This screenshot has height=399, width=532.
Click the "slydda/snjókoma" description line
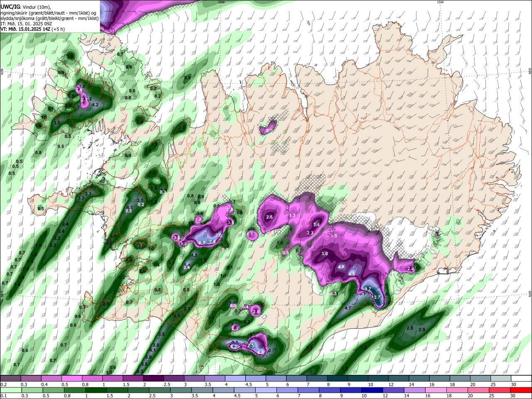coord(49,18)
